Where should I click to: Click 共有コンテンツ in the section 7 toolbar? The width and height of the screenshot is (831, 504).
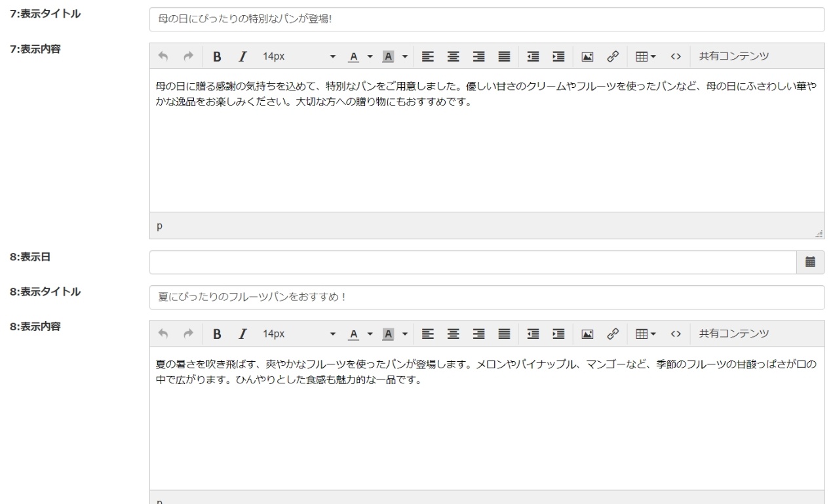(733, 56)
